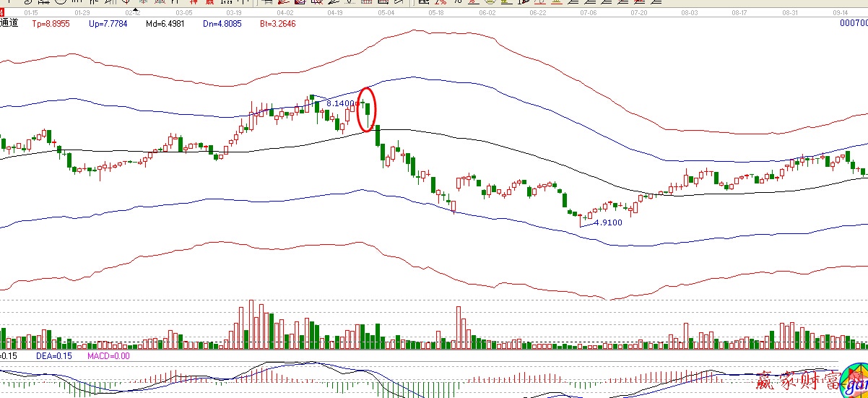Click the red 赢 toolbar icon
Image resolution: width=868 pixels, height=398 pixels.
210,2
